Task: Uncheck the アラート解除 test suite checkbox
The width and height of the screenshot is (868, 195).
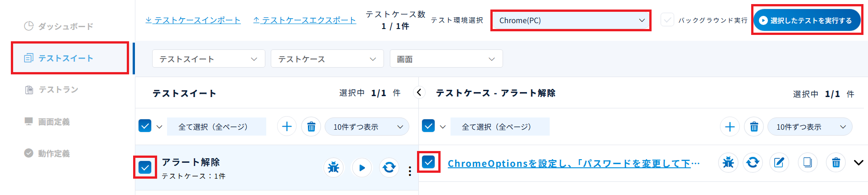Action: pyautogui.click(x=145, y=167)
